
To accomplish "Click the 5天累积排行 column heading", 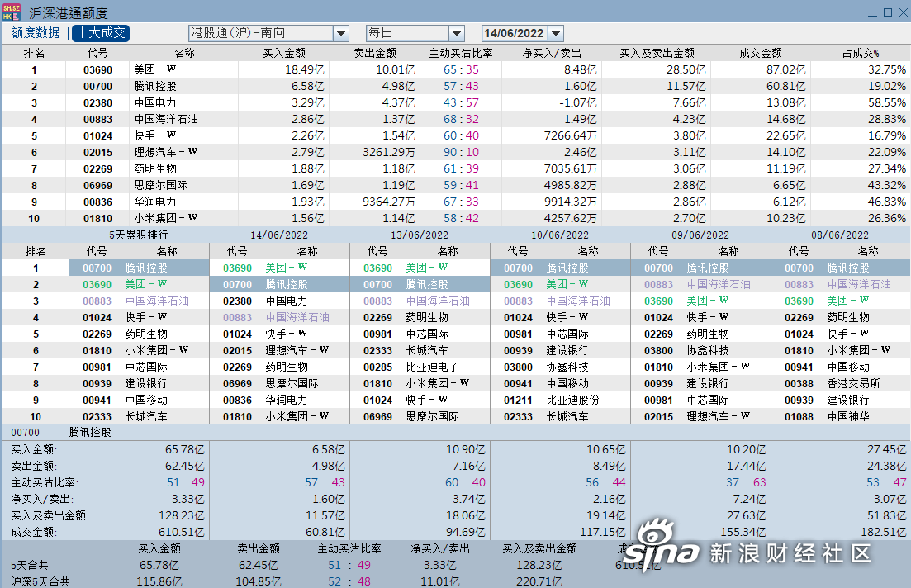I will pos(138,235).
